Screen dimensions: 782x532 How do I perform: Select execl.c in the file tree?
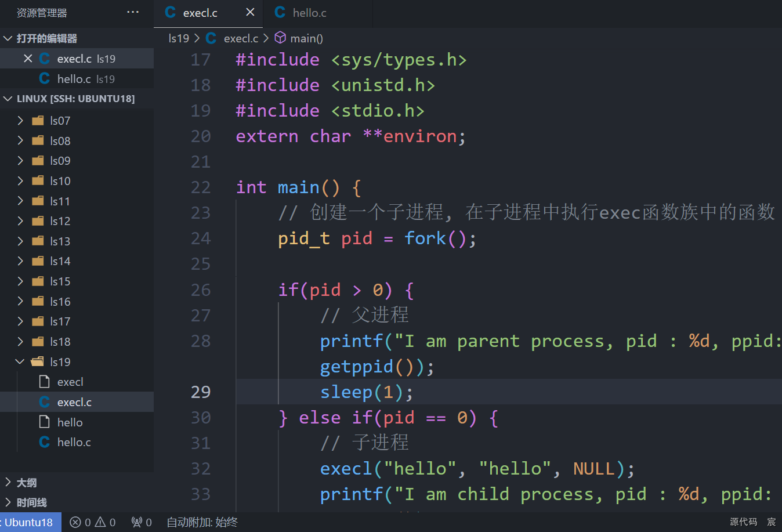(x=77, y=402)
